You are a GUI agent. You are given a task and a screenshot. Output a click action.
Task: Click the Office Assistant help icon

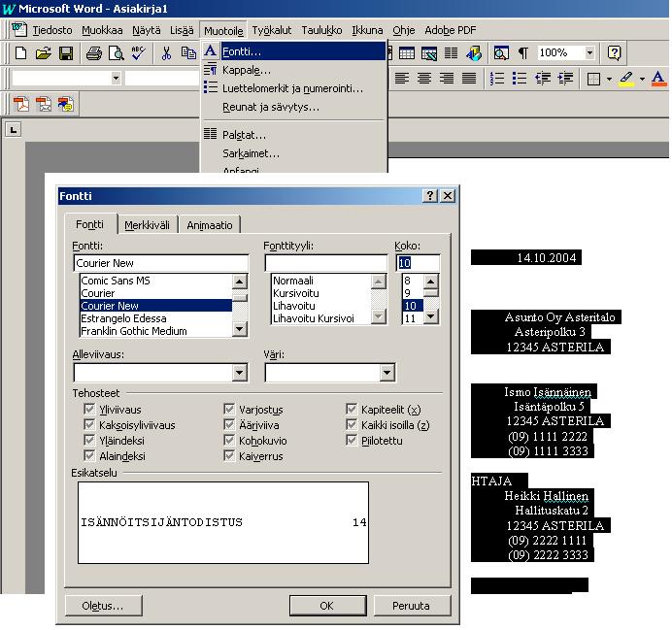pyautogui.click(x=614, y=53)
